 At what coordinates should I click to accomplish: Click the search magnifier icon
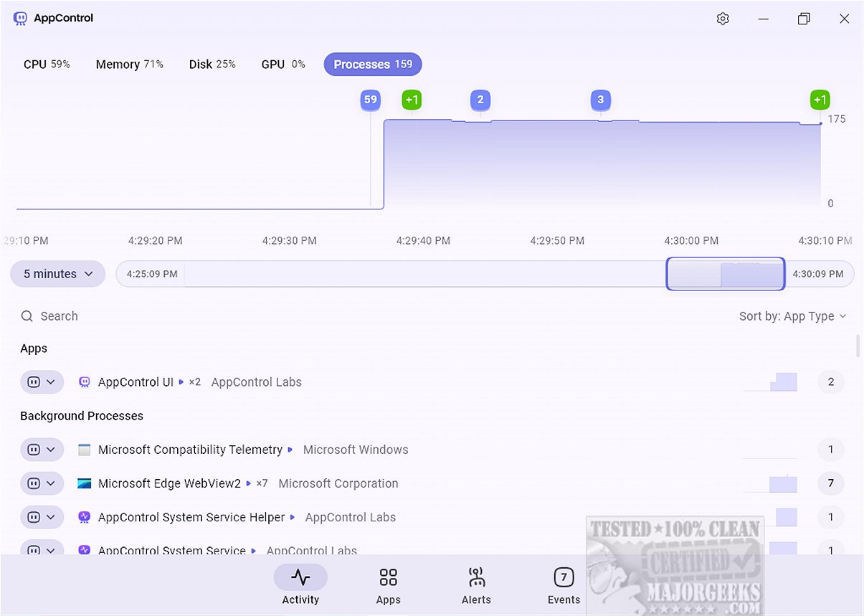click(27, 316)
